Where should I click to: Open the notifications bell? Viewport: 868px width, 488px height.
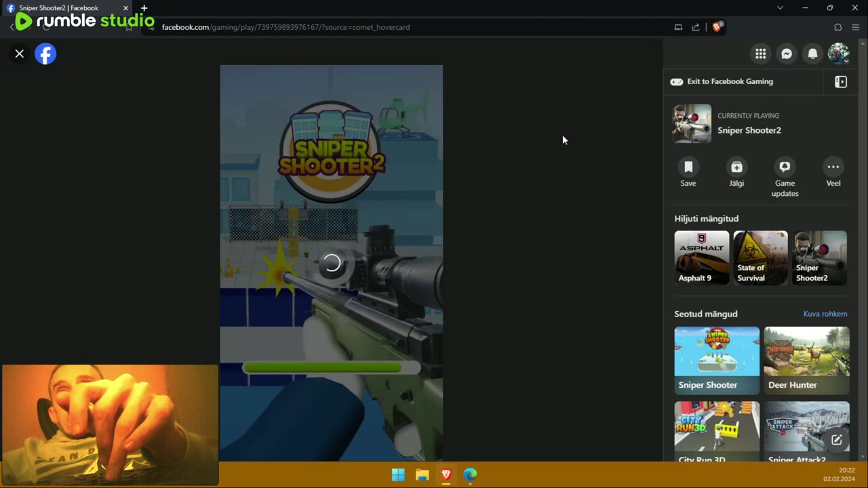pyautogui.click(x=812, y=54)
